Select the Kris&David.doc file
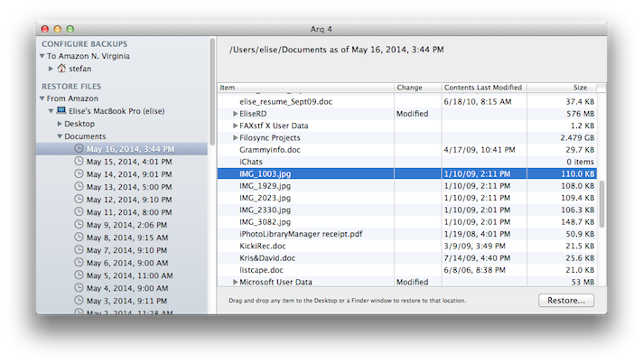The image size is (643, 364). [406, 257]
